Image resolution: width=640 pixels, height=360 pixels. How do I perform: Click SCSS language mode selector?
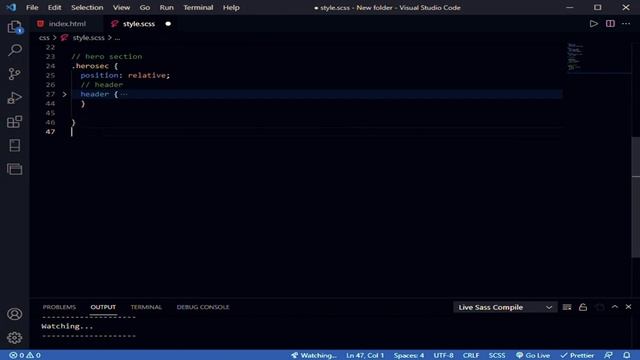pyautogui.click(x=497, y=355)
